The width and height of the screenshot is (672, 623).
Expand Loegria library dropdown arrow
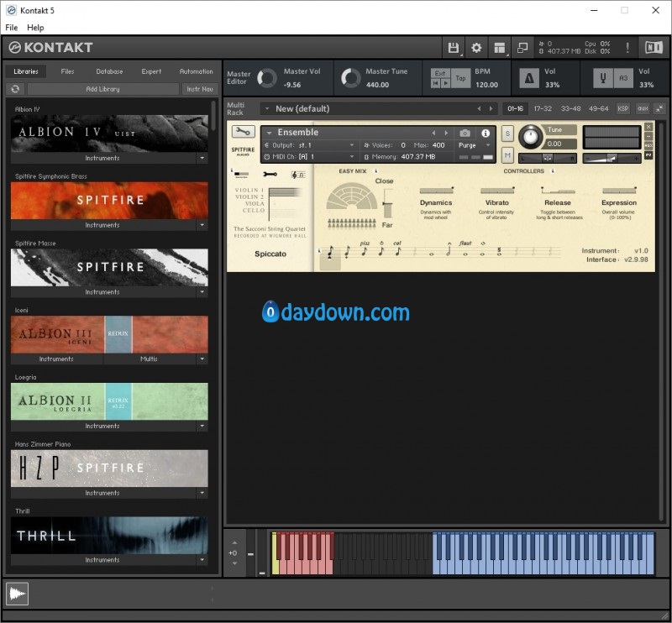[202, 426]
